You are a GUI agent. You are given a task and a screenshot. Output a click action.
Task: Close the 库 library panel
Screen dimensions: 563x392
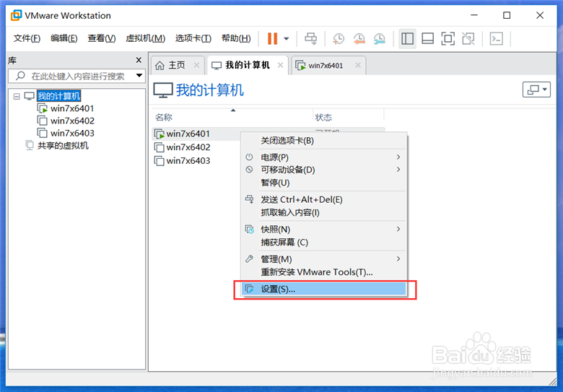139,61
